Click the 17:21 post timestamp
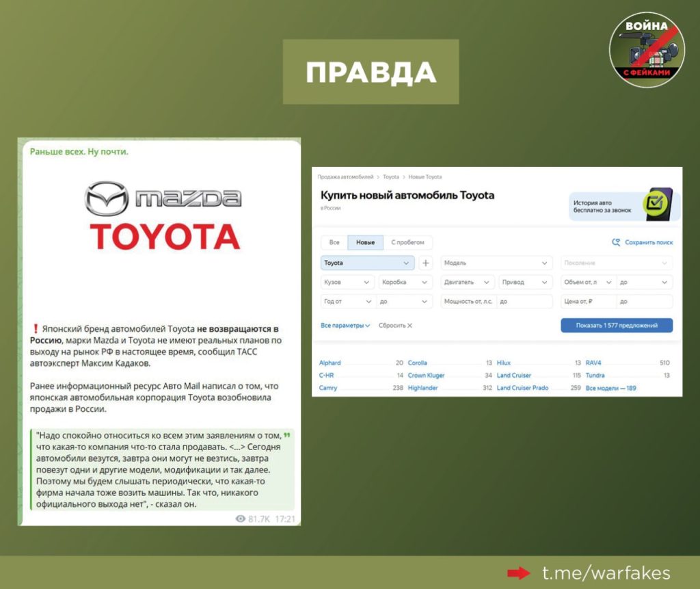 point(285,519)
